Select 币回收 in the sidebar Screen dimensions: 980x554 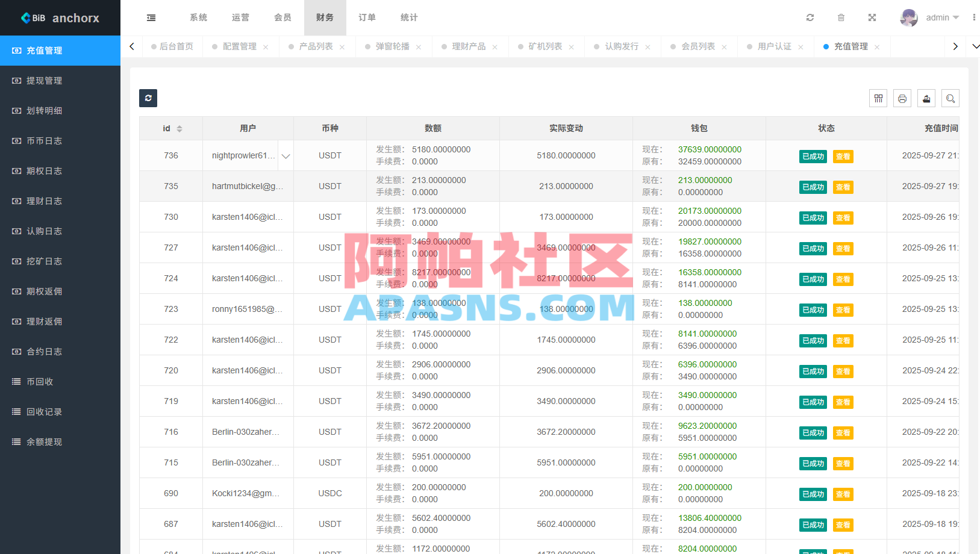click(x=60, y=382)
